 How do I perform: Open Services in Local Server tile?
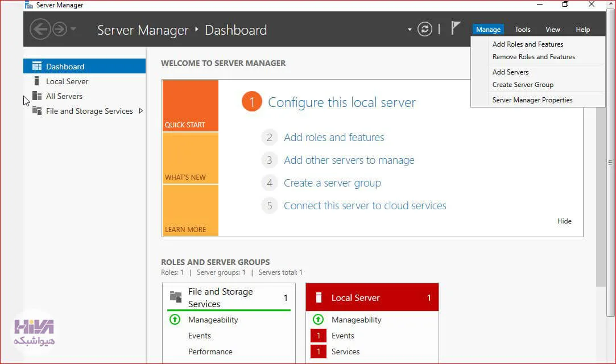tap(345, 351)
